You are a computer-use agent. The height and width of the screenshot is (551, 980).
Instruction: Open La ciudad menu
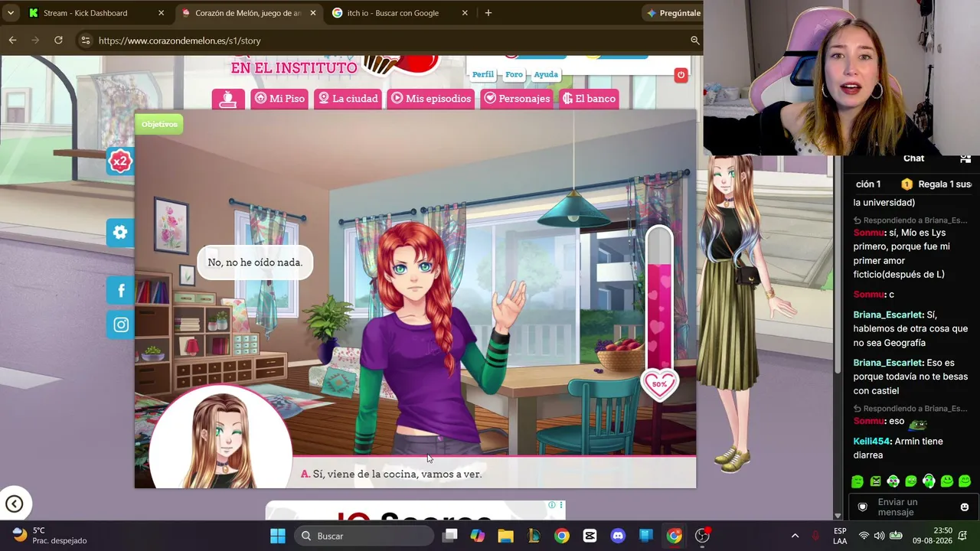point(348,99)
